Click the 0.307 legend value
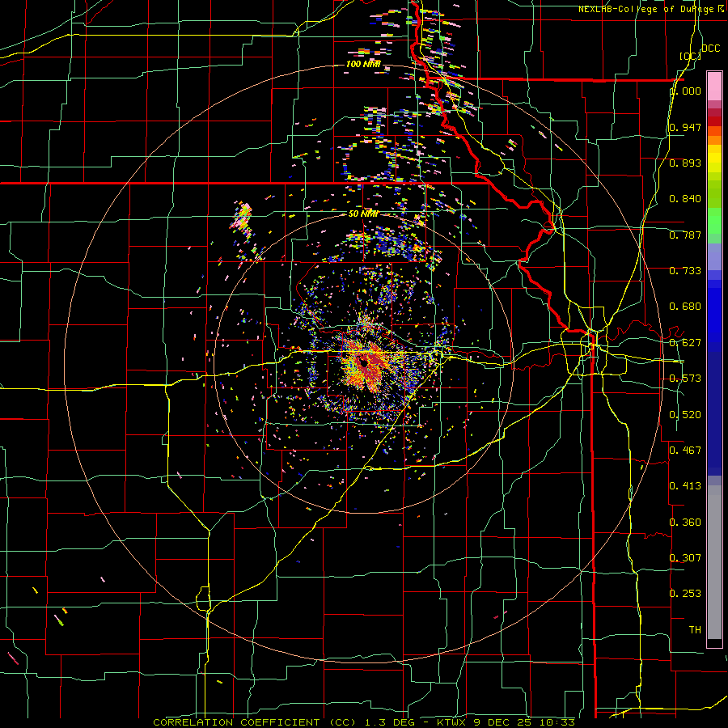Screen dimensions: 728x728 [685, 558]
